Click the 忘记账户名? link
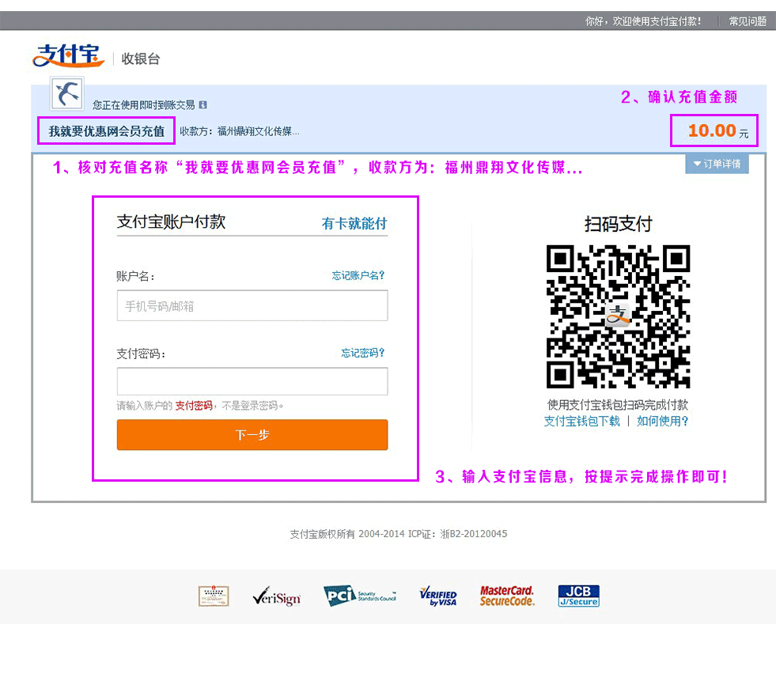Image resolution: width=776 pixels, height=700 pixels. tap(358, 275)
